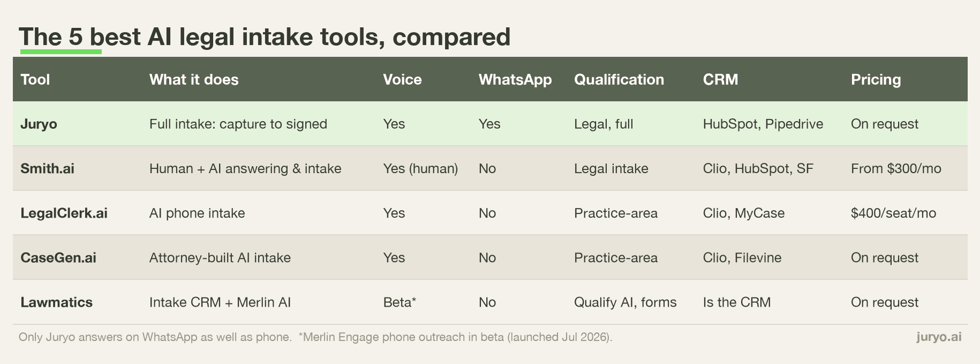The height and width of the screenshot is (364, 980).
Task: Click the What it does header
Action: (x=194, y=79)
